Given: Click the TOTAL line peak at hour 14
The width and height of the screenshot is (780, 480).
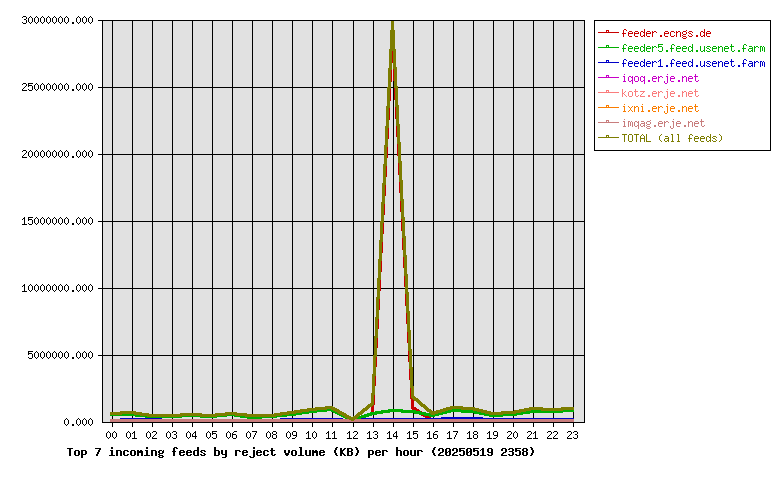Looking at the screenshot, I should pyautogui.click(x=393, y=23).
